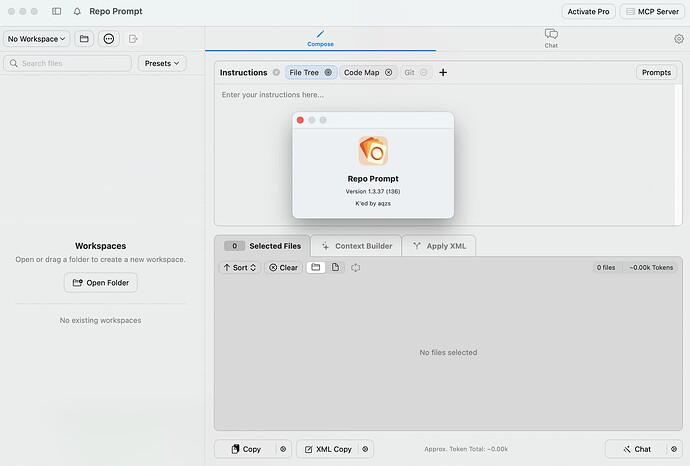Select the folder view icon in file toolbar
Image resolution: width=690 pixels, height=466 pixels.
(x=316, y=267)
